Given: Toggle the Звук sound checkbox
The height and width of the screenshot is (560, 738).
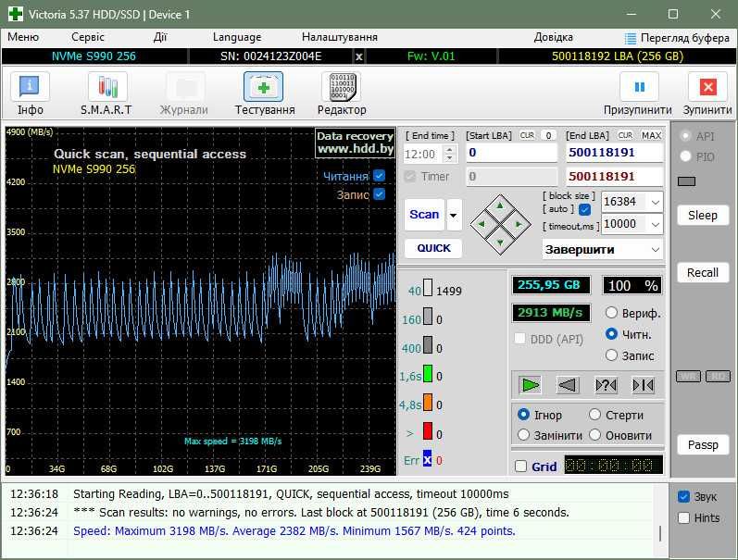Looking at the screenshot, I should click(x=684, y=496).
